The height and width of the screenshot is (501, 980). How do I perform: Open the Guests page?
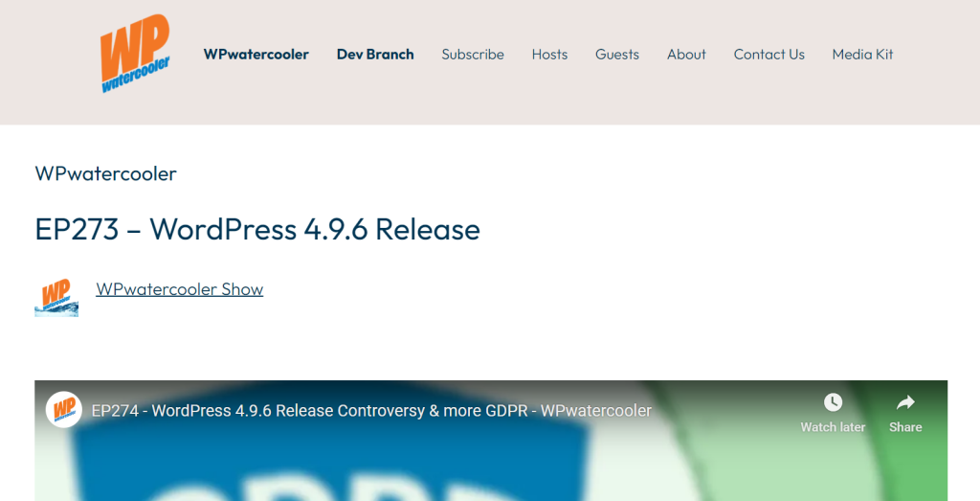click(617, 55)
